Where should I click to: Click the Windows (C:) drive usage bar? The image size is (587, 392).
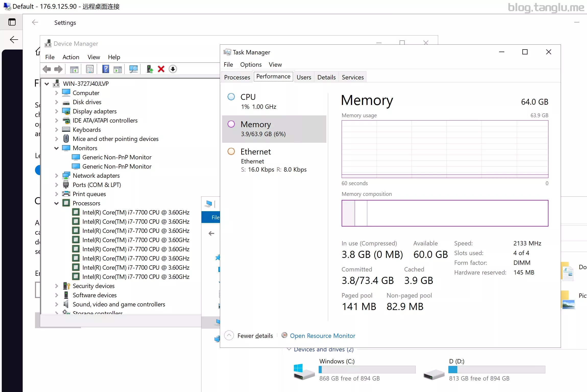(x=367, y=369)
